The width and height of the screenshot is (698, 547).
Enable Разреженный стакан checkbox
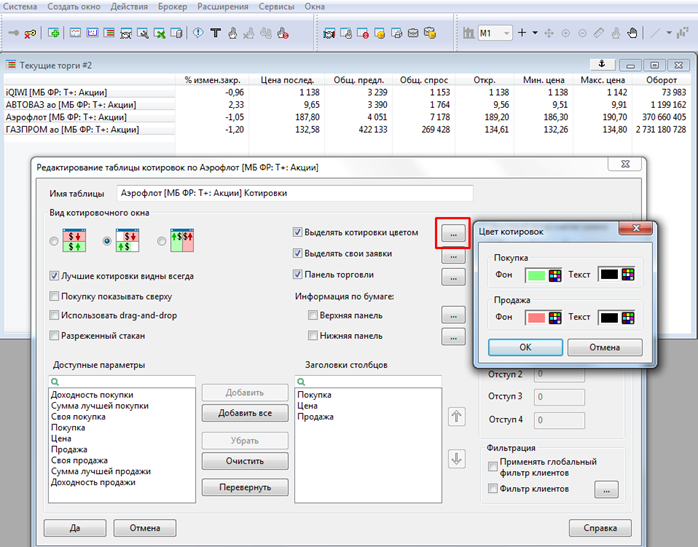pyautogui.click(x=54, y=335)
